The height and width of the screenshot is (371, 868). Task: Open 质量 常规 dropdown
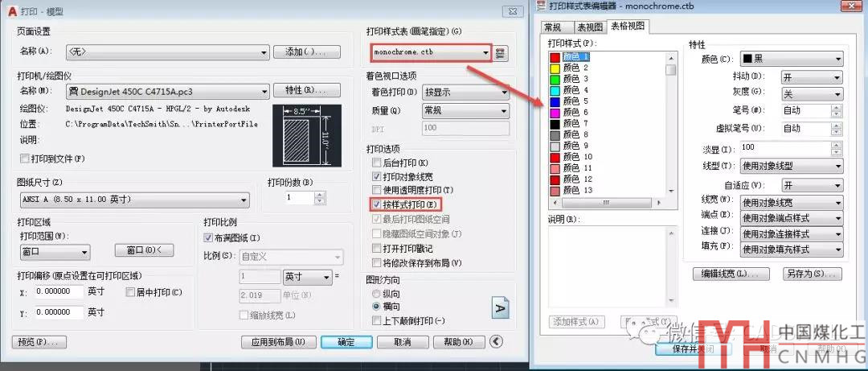(x=465, y=111)
